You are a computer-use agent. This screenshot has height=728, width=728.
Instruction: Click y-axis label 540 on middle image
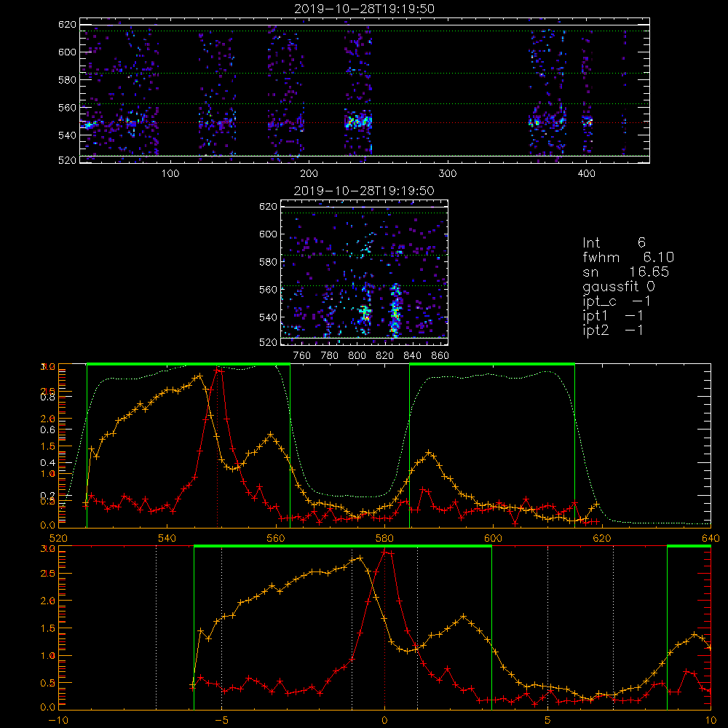click(268, 317)
